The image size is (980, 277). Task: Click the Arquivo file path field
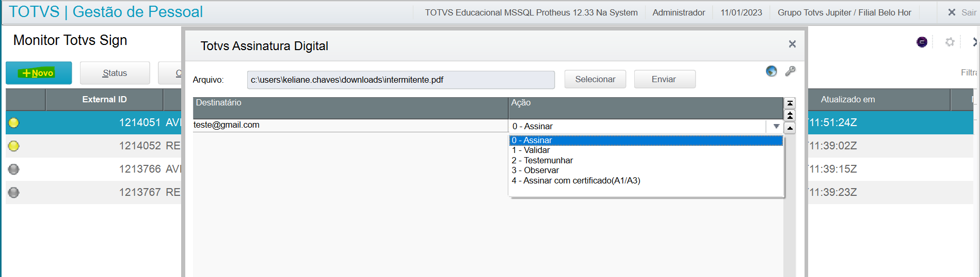click(x=401, y=80)
